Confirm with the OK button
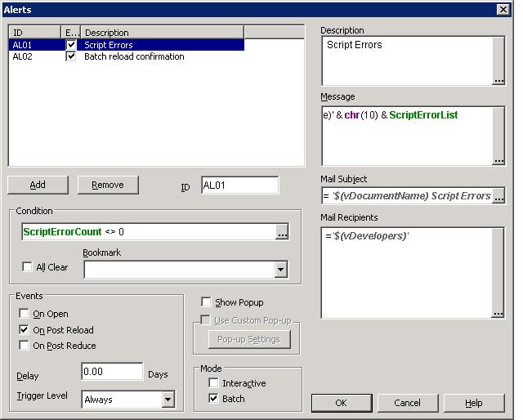Viewport: 523px width, 420px height. (x=342, y=403)
